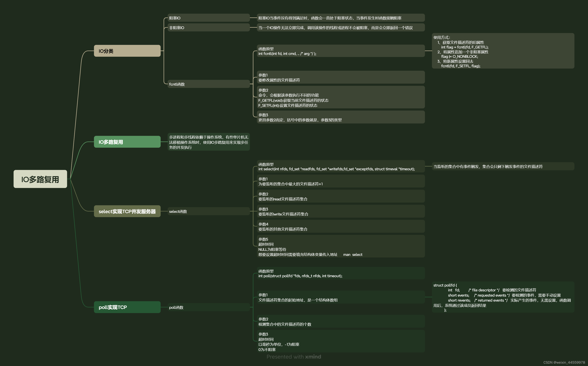This screenshot has height=366, width=588.
Task: Select poll 参数2 检测集合中的文件描述符的个数
Action: pyautogui.click(x=341, y=322)
